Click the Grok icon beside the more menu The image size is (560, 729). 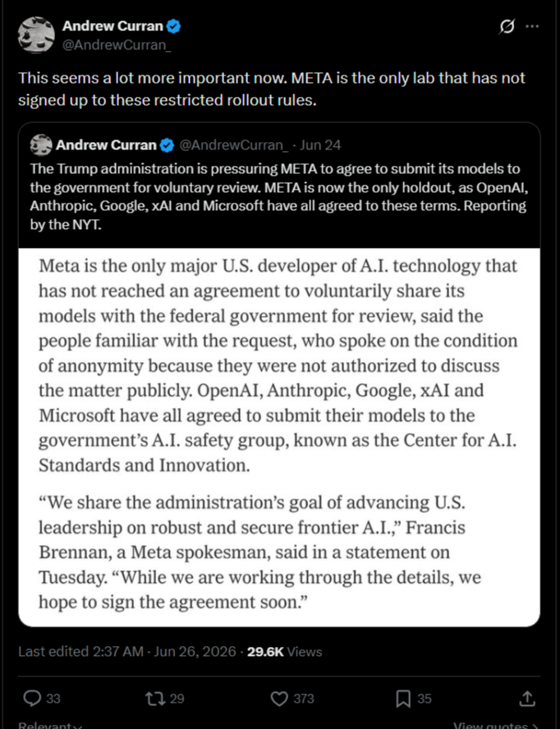507,26
